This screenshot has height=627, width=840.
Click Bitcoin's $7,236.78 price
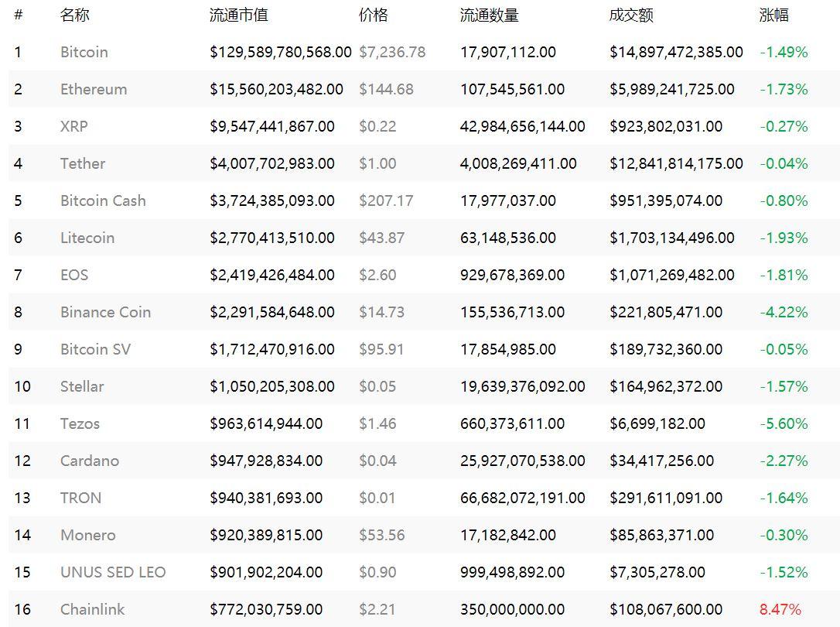click(392, 52)
